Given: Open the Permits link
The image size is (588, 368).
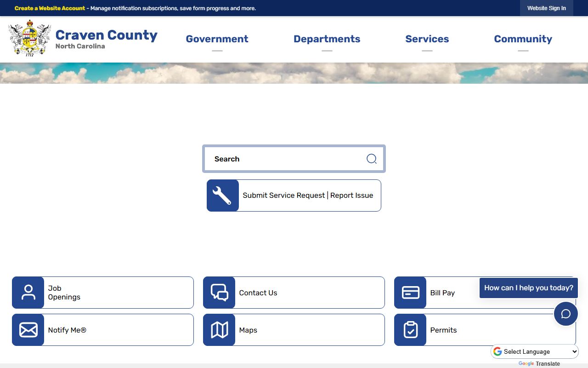Looking at the screenshot, I should point(485,330).
